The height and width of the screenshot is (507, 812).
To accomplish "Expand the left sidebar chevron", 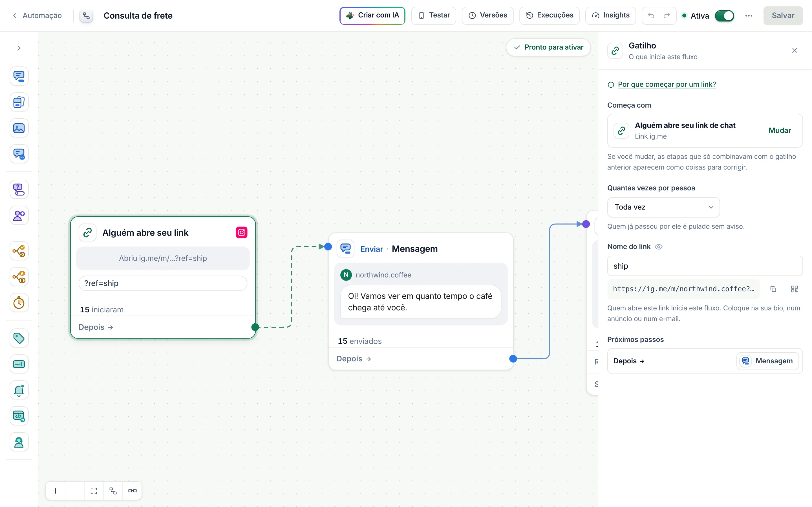I will point(19,48).
